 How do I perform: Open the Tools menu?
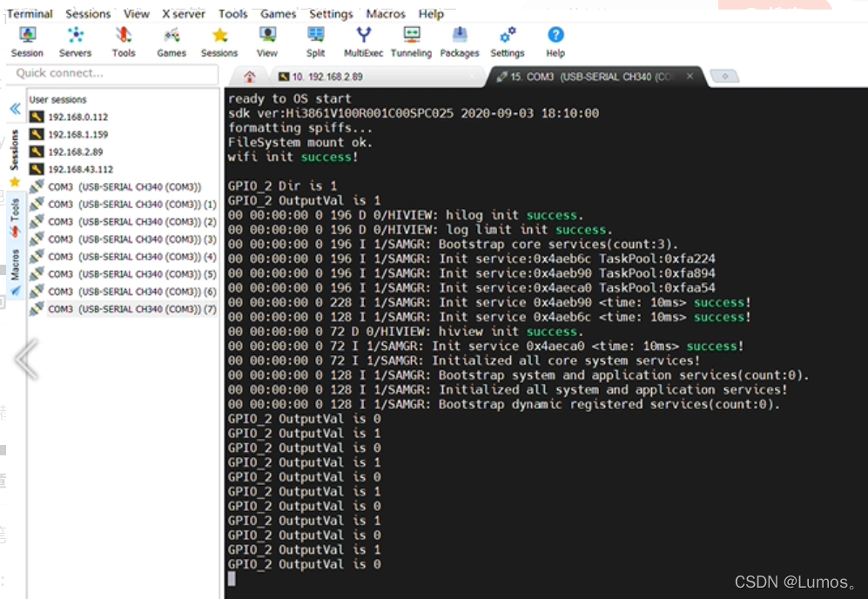click(232, 14)
